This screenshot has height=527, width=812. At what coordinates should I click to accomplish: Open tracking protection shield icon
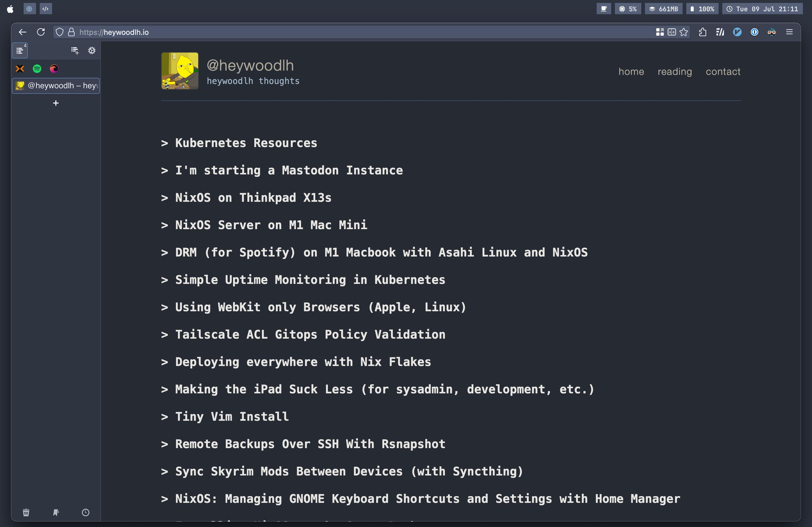[x=60, y=32]
